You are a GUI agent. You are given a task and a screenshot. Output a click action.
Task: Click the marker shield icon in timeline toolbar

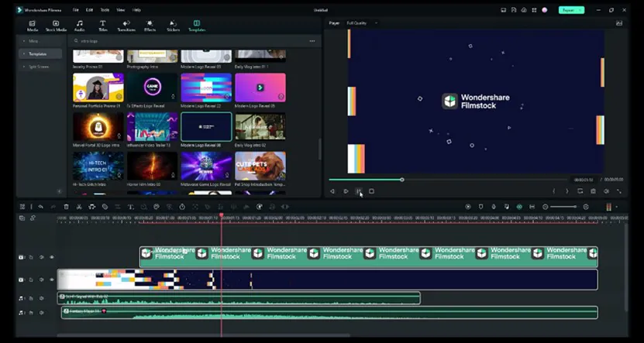[x=480, y=207]
